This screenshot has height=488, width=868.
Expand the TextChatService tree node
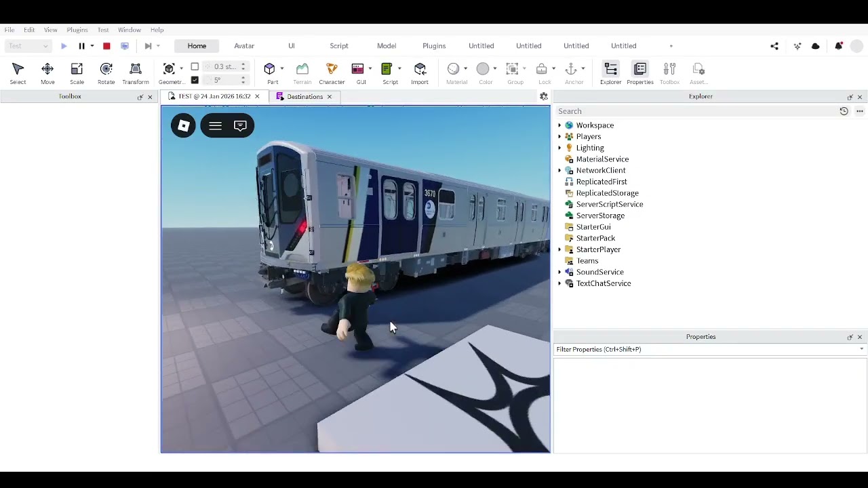coord(559,283)
